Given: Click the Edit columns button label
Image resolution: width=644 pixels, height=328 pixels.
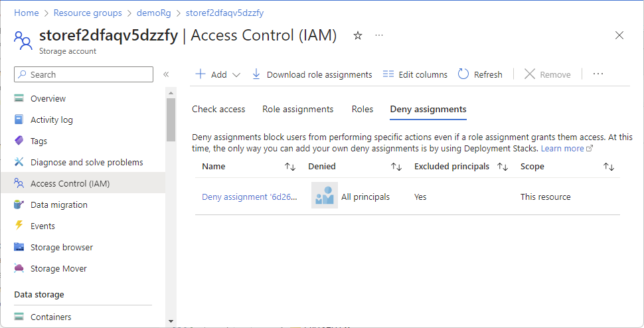Looking at the screenshot, I should [x=423, y=75].
